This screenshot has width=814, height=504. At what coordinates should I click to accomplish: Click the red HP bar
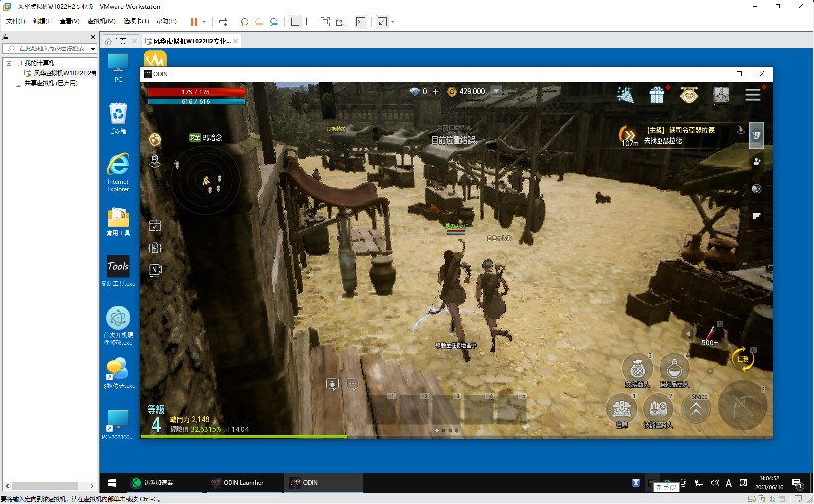[196, 92]
